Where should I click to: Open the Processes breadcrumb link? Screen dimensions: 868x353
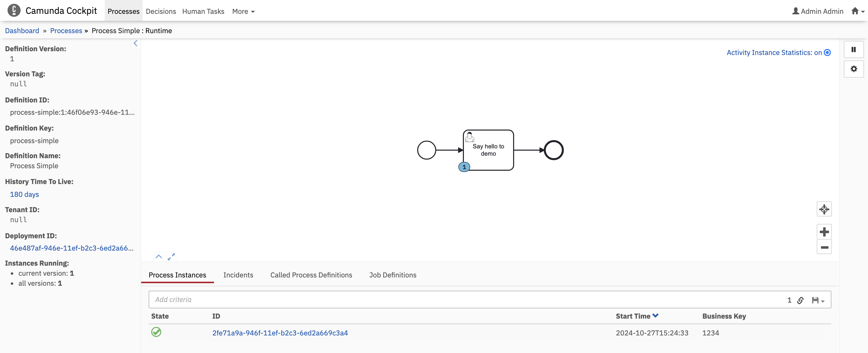tap(66, 31)
